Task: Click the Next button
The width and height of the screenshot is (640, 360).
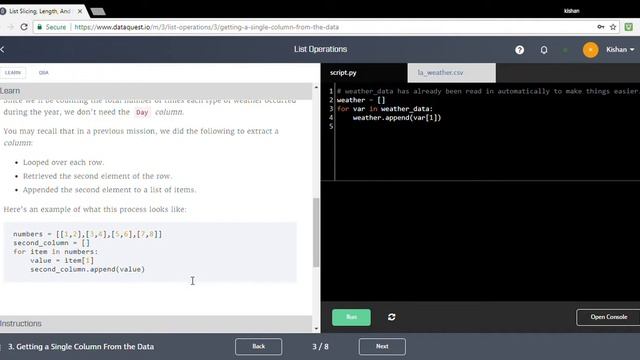Action: [x=382, y=347]
